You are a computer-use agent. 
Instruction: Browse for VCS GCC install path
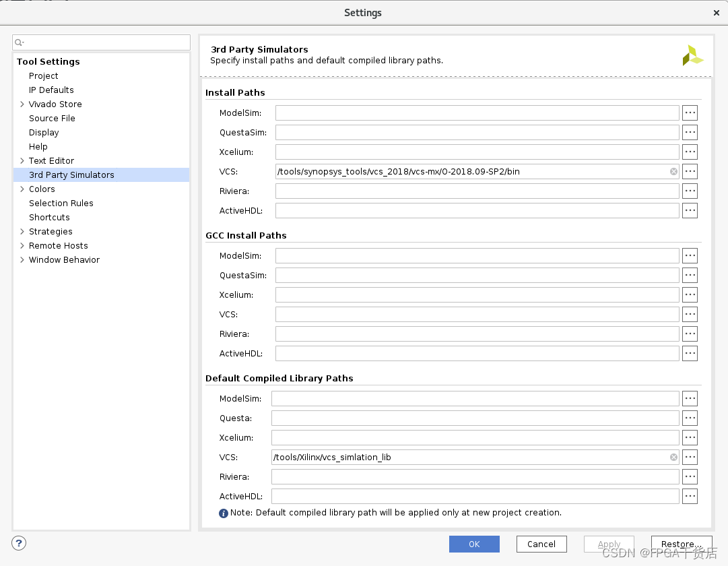[x=690, y=314]
